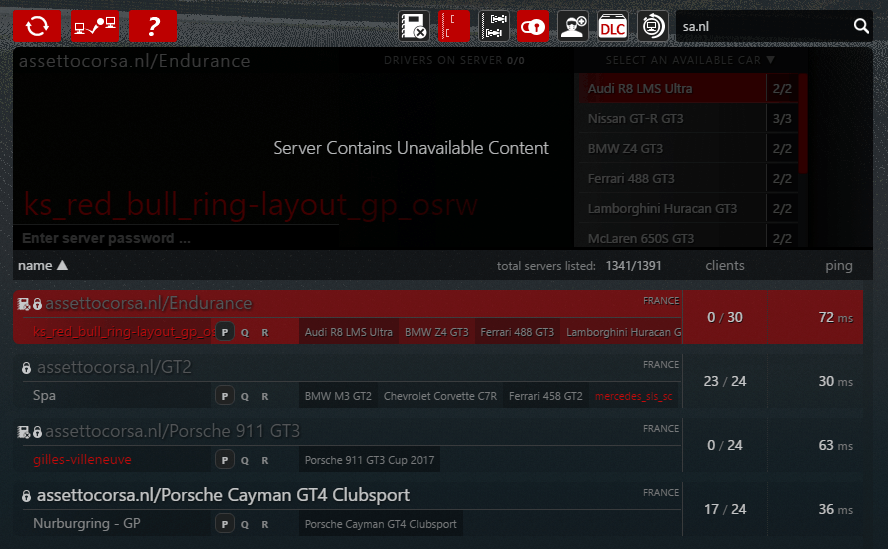Toggle the password-protected servers filter
Image resolution: width=888 pixels, height=549 pixels.
point(533,26)
